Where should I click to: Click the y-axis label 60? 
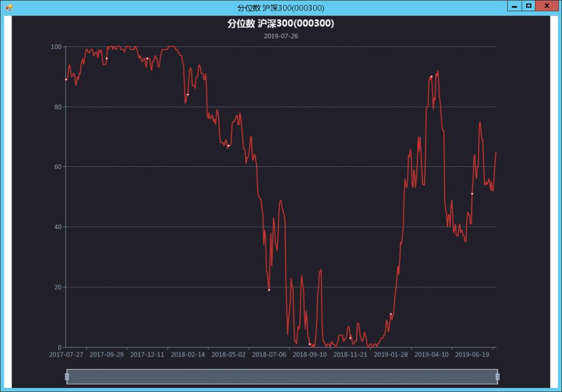point(58,167)
